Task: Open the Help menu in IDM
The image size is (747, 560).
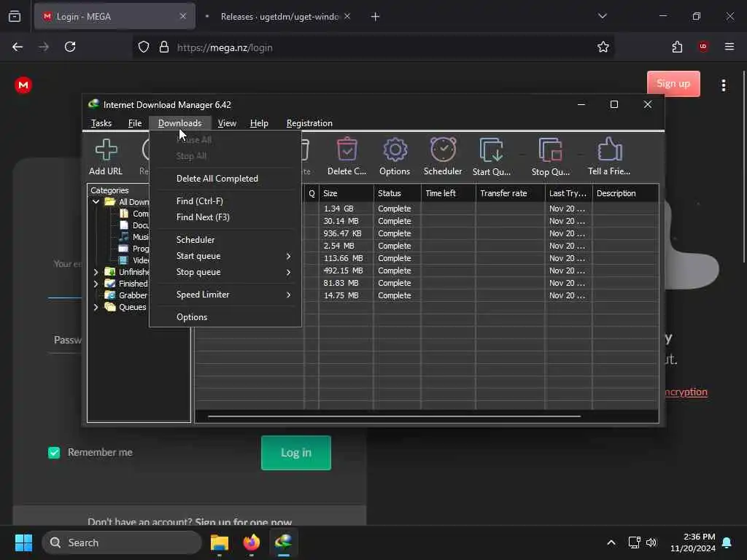Action: 259,123
